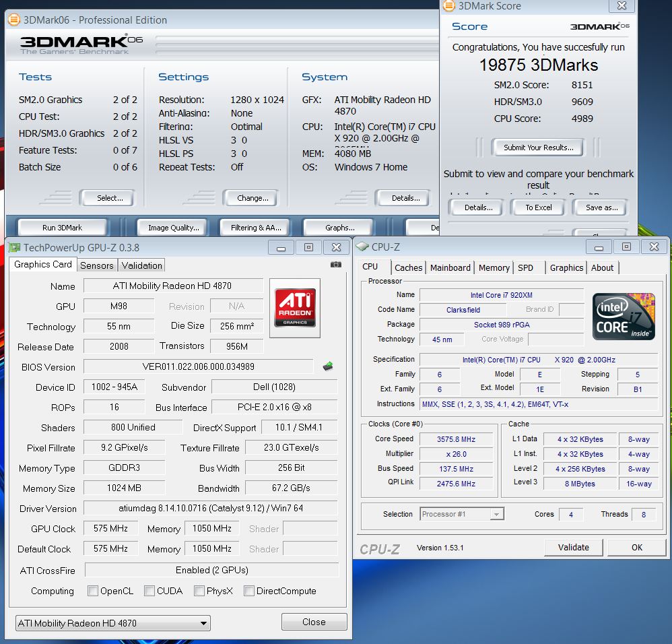Click the 19875 3DMarks score text
This screenshot has height=644, width=672.
click(x=538, y=65)
